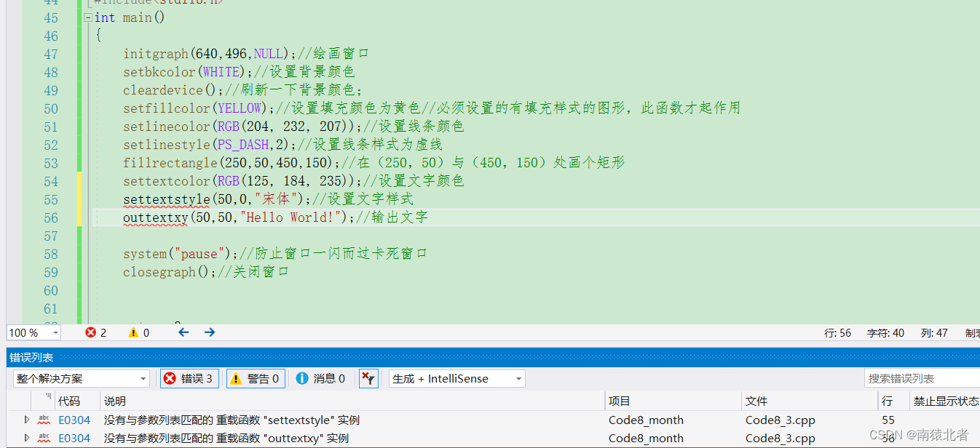Click the setfillcolor(YELLOW) code line
The width and height of the screenshot is (980, 448).
tap(432, 108)
